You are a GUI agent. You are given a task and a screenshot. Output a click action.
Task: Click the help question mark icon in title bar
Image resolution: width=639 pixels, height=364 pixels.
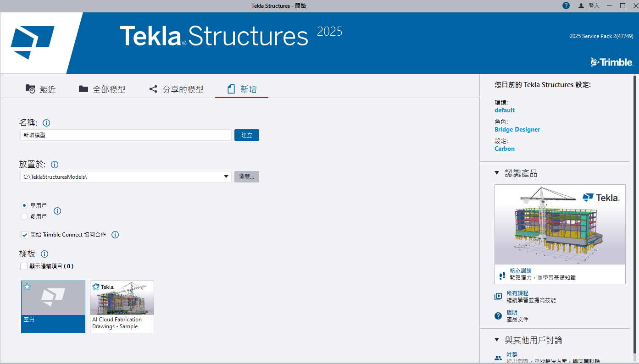point(566,6)
